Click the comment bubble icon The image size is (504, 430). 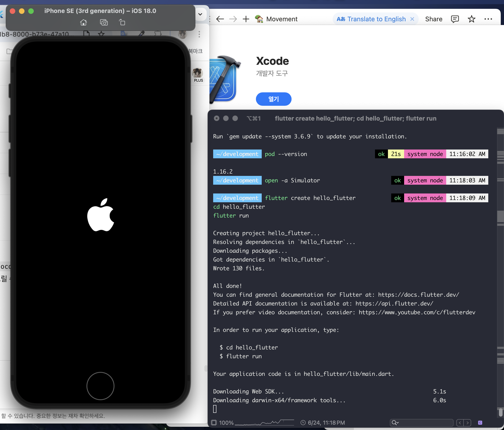point(455,19)
